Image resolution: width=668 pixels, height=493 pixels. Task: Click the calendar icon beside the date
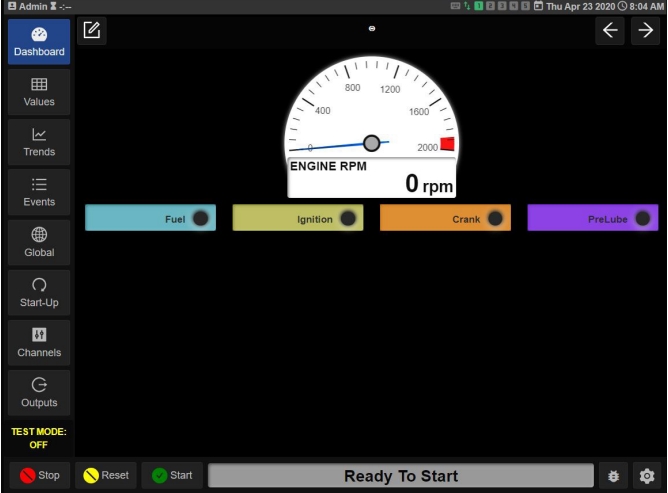538,6
